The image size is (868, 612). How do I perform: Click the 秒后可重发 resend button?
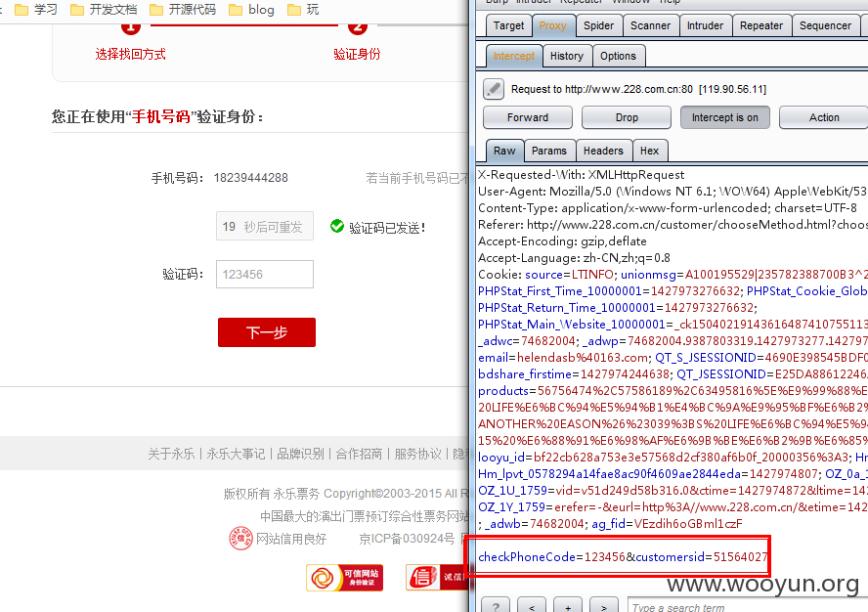click(x=265, y=226)
